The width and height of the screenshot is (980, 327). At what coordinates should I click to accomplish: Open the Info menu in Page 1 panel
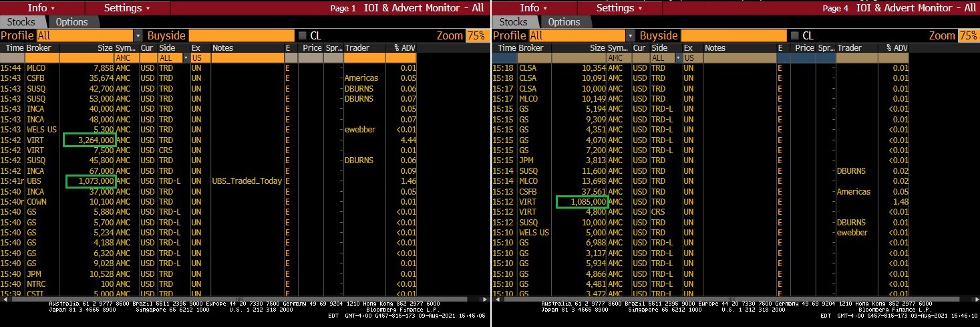41,8
